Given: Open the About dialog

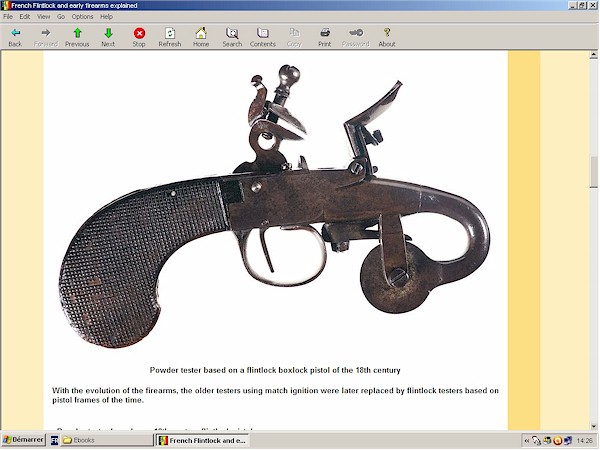Looking at the screenshot, I should click(x=387, y=38).
